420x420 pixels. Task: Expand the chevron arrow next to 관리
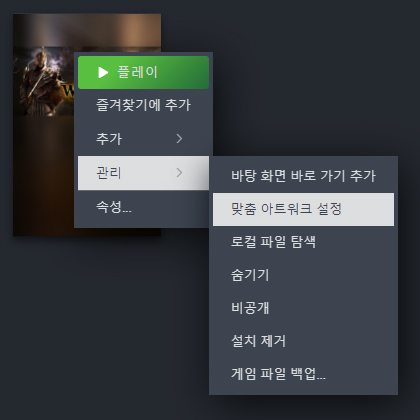179,173
